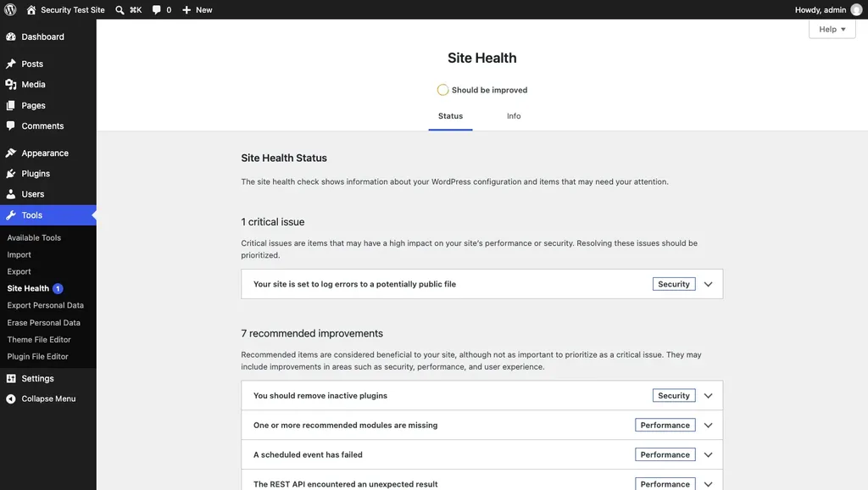868x490 pixels.
Task: Click the Site Health notification badge
Action: [58, 288]
